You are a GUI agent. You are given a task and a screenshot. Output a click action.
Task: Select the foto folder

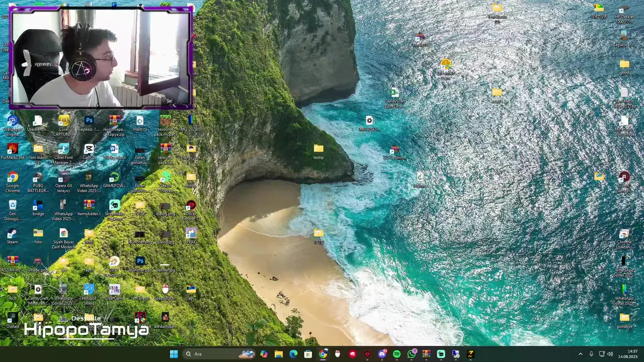pos(38,236)
